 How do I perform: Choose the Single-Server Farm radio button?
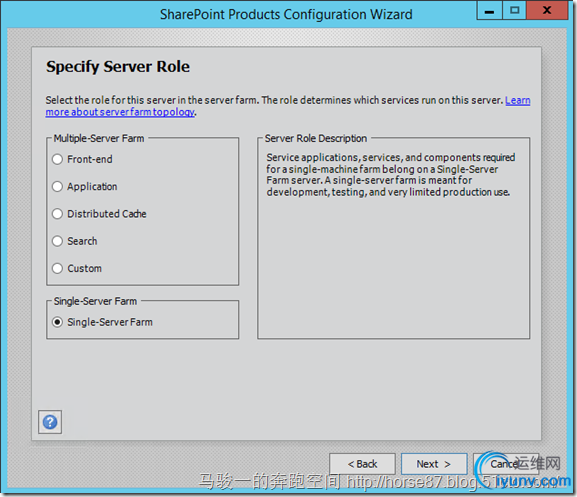coord(57,322)
